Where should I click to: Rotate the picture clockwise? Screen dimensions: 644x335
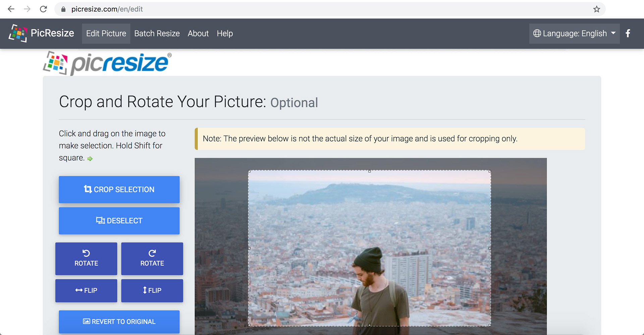click(152, 259)
